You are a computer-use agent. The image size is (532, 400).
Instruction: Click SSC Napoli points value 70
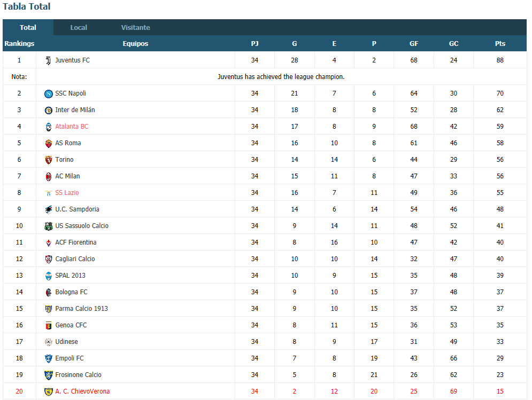500,93
